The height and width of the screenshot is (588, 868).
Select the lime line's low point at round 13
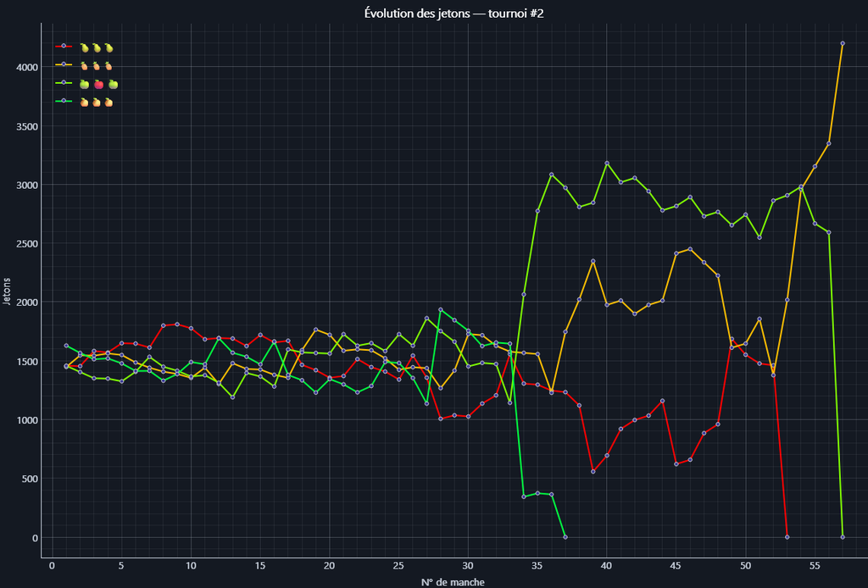tap(232, 397)
